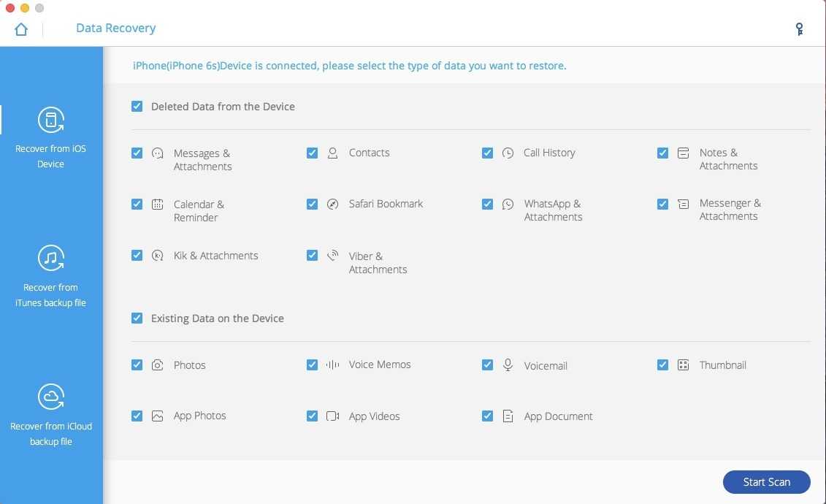Toggle the Thumbnail checkbox
The height and width of the screenshot is (504, 826).
tap(663, 365)
